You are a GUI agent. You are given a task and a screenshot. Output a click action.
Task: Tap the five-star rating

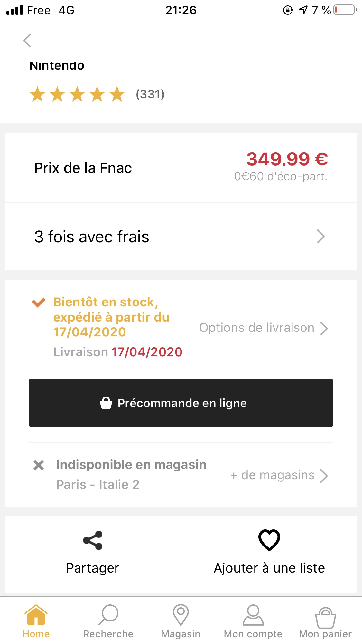pos(77,94)
